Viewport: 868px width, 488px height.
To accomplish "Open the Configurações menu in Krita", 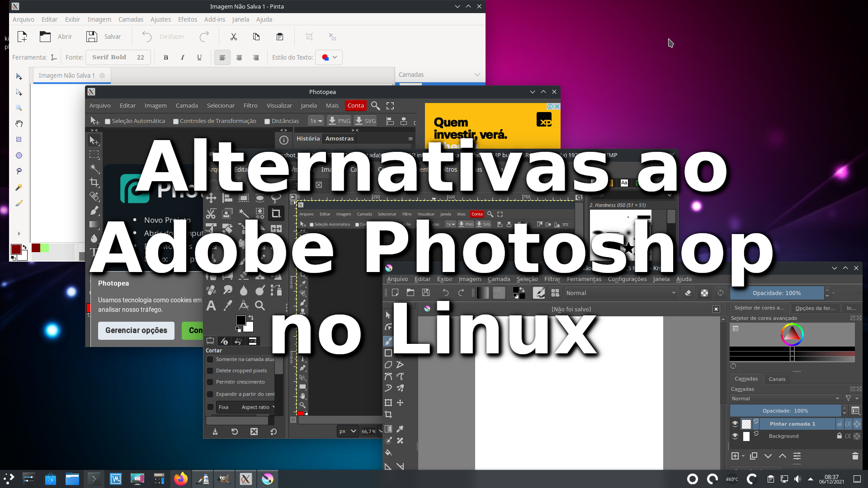I will pos(627,279).
